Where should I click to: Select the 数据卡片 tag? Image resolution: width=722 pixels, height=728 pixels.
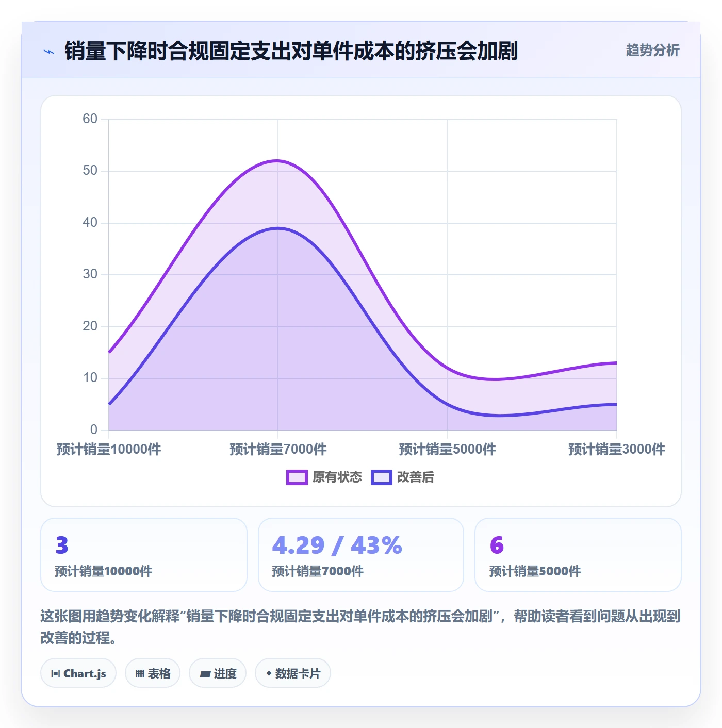coord(293,673)
